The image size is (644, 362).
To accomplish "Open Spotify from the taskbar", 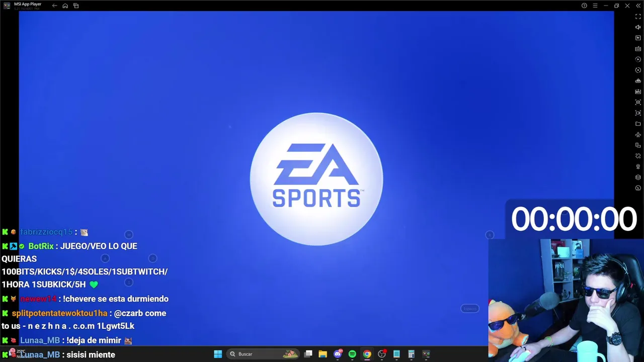I will tap(352, 354).
